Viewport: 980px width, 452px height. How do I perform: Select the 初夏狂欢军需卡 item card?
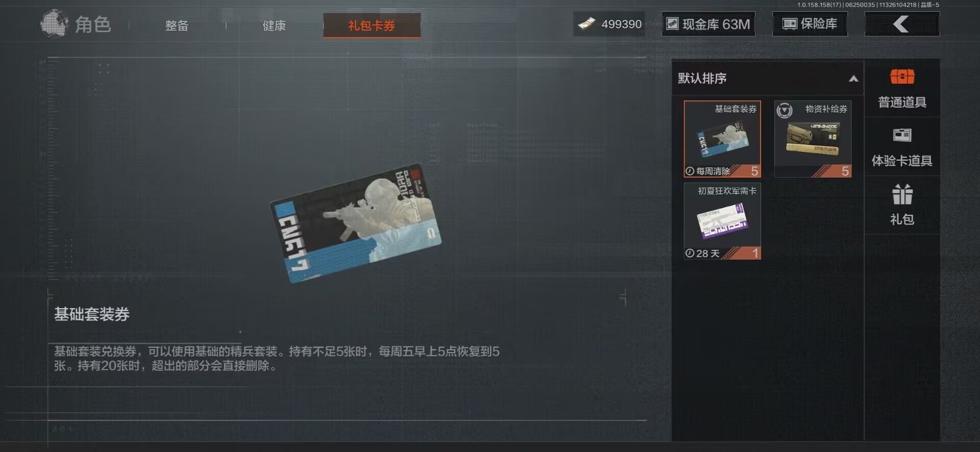(722, 221)
